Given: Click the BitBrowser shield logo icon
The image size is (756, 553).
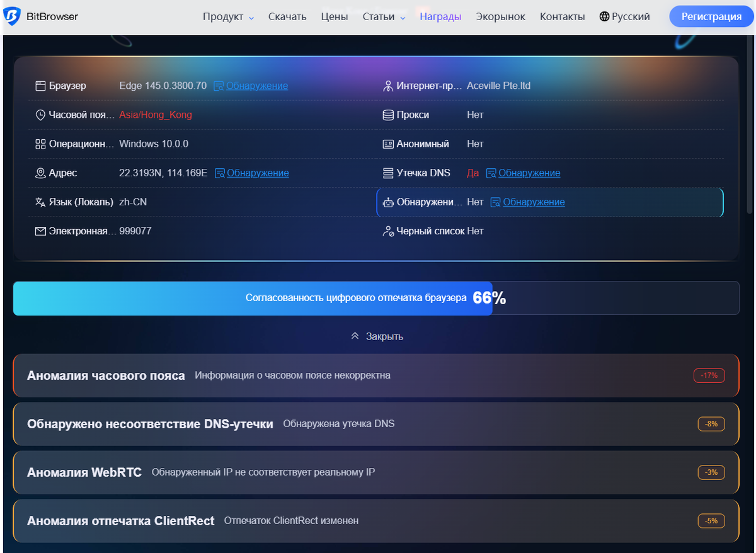Looking at the screenshot, I should (x=12, y=17).
